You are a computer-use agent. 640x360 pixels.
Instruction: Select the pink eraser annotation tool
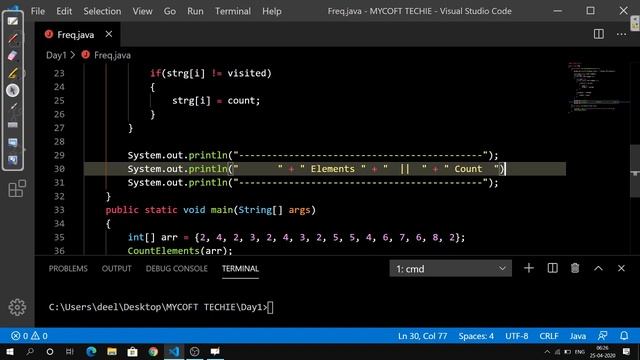(x=13, y=56)
